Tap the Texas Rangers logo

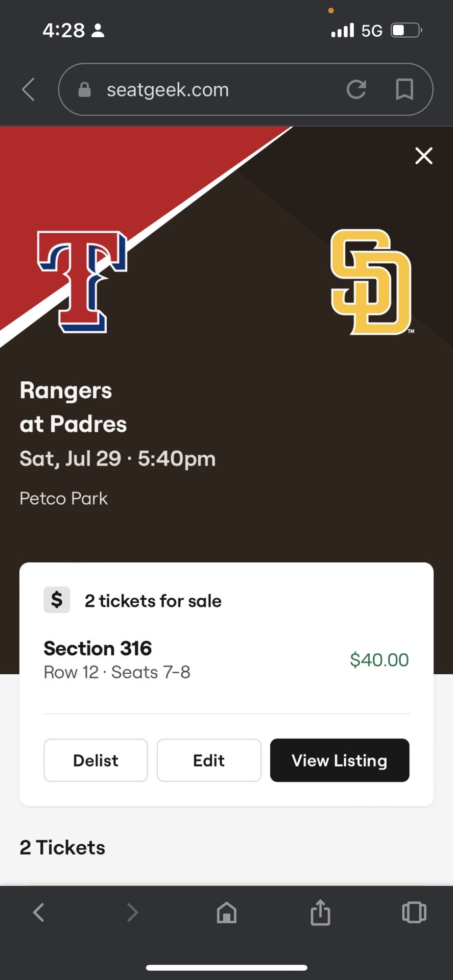point(82,282)
